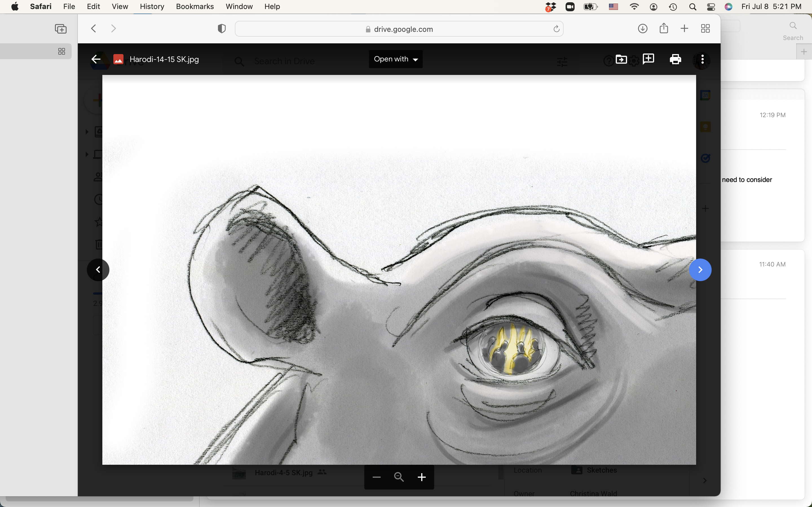Click Safari's Share icon

(664, 28)
